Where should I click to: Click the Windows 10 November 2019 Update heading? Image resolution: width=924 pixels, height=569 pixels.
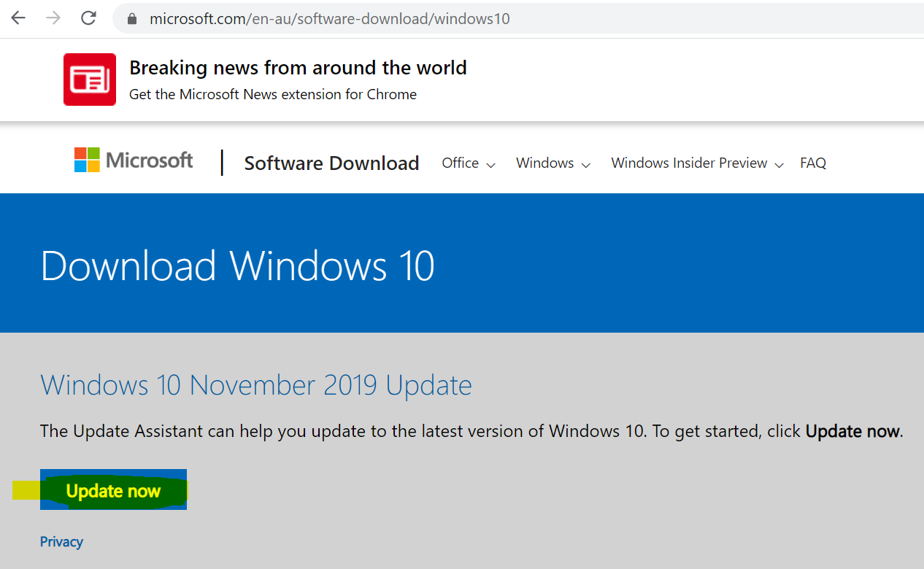pyautogui.click(x=256, y=384)
